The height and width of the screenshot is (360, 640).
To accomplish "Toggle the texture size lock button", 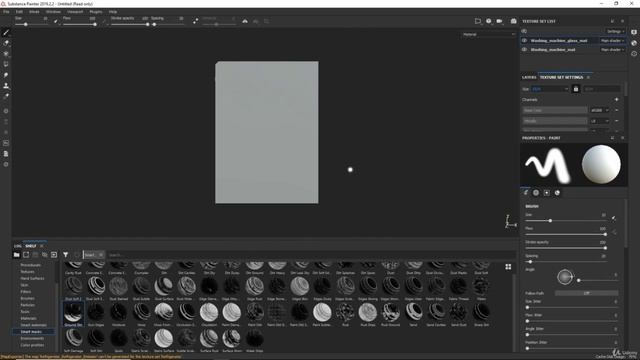I will coord(576,89).
